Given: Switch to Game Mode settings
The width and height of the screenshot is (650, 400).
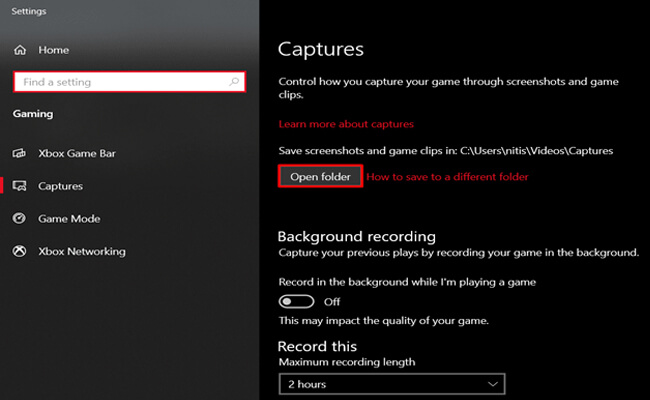Looking at the screenshot, I should click(69, 218).
